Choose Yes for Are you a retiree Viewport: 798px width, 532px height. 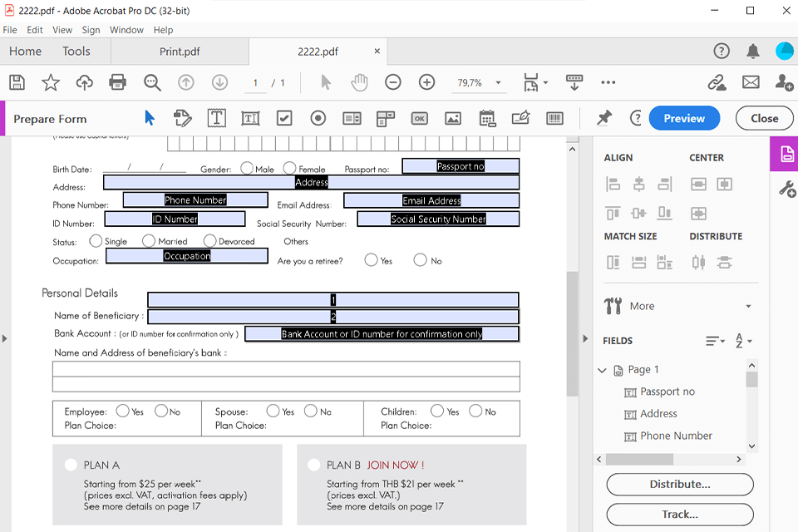tap(371, 260)
